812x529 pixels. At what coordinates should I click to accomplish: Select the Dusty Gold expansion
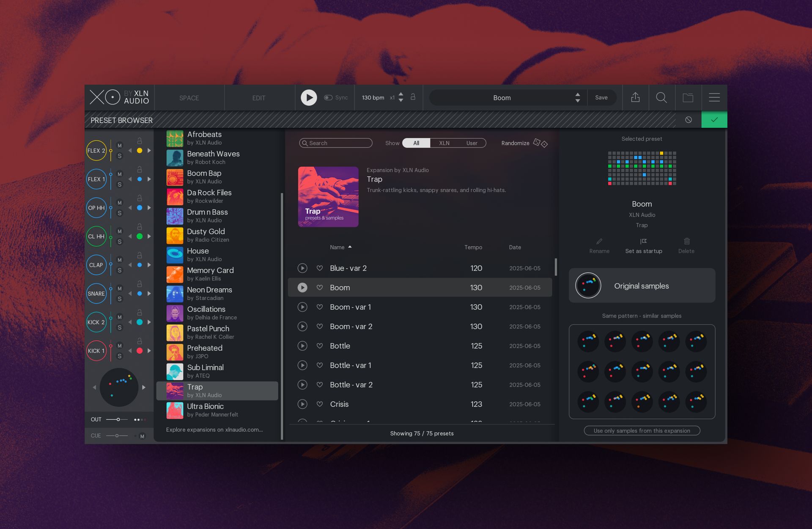(x=217, y=236)
